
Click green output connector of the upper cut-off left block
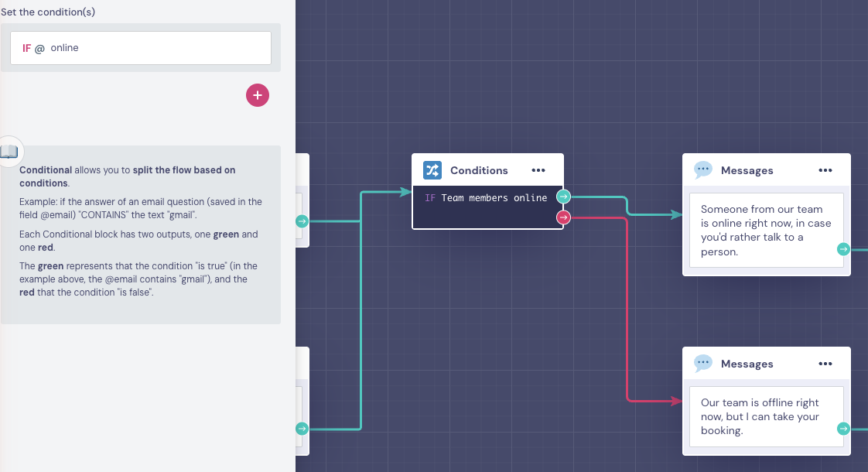(x=302, y=221)
